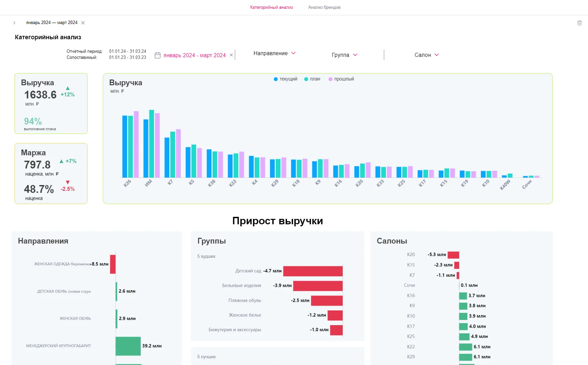This screenshot has width=588, height=365.
Task: Click the trash icon at top right
Action: point(579,23)
